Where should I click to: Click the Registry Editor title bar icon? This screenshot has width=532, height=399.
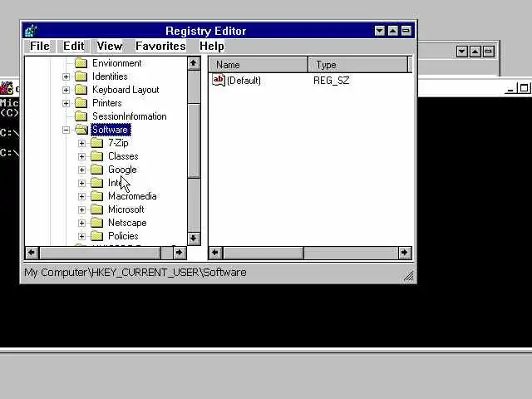(31, 31)
